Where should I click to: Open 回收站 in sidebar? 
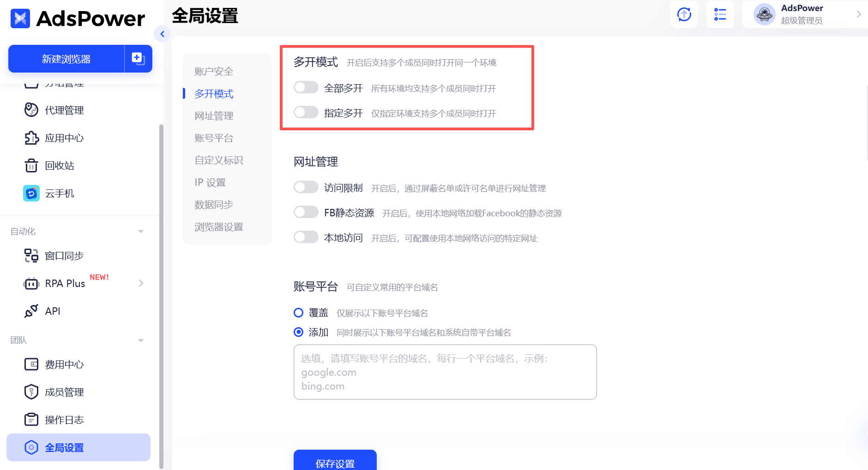(60, 166)
